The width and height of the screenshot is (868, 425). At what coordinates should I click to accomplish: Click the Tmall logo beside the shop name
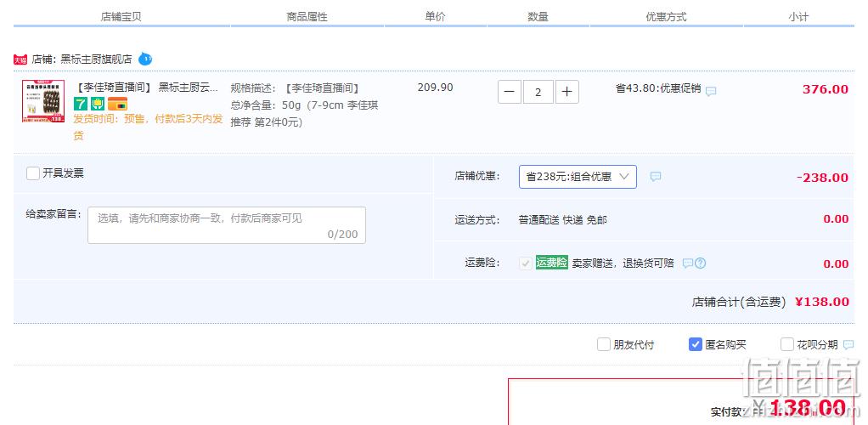pos(20,59)
